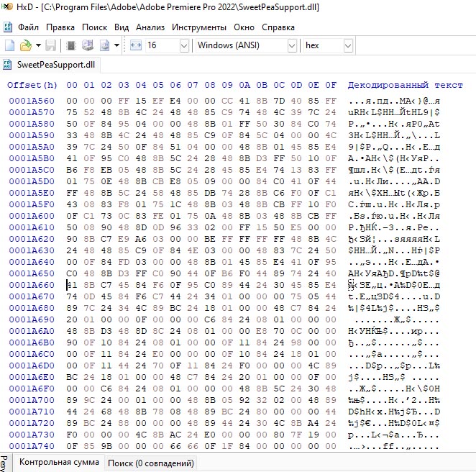
Task: Select byte 9B in row 0001A740
Action: [x=106, y=447]
